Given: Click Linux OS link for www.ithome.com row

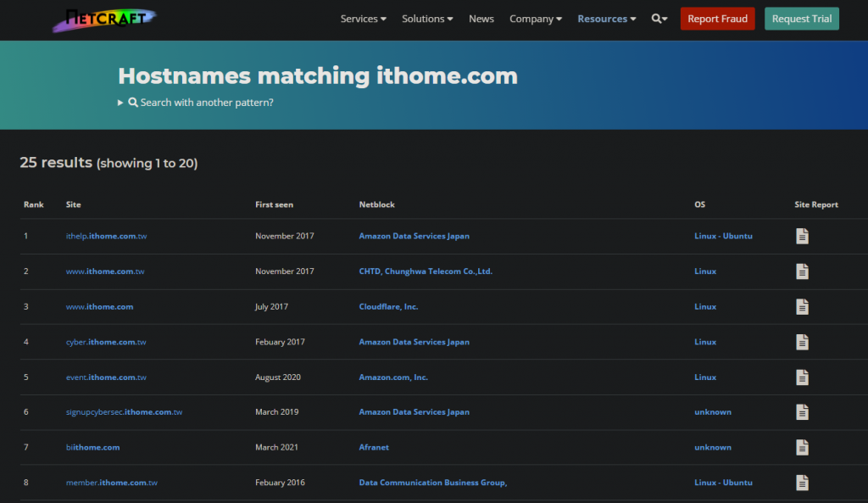Looking at the screenshot, I should pyautogui.click(x=705, y=307).
